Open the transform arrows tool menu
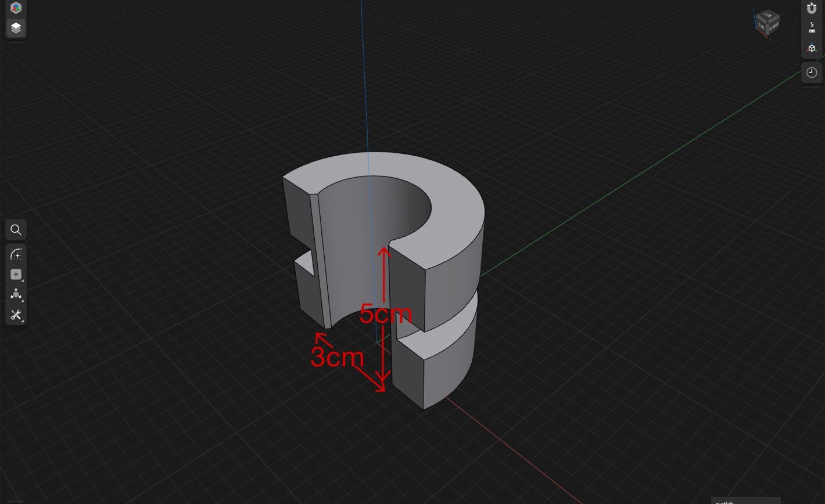This screenshot has height=504, width=825. (16, 294)
